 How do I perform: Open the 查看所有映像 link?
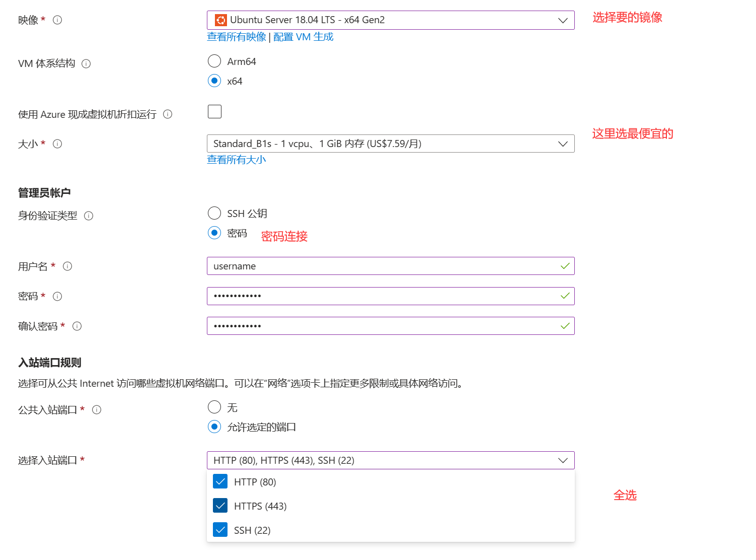[x=237, y=37]
